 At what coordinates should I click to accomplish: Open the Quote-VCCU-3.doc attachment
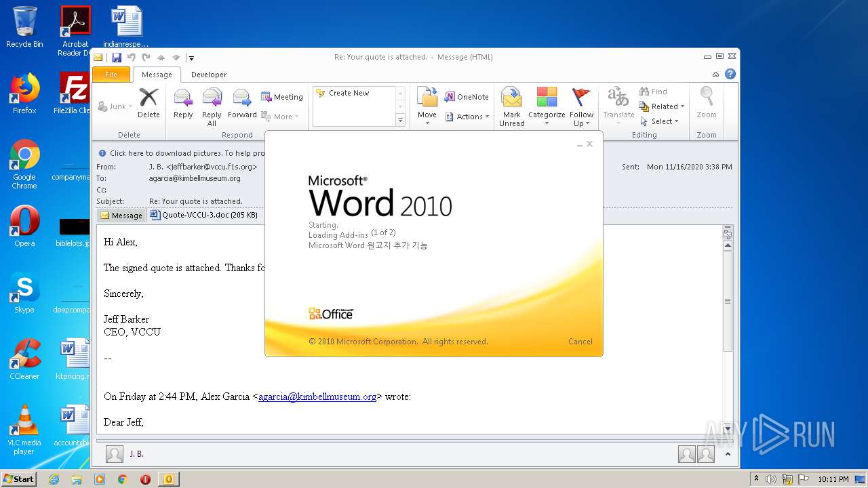click(204, 215)
